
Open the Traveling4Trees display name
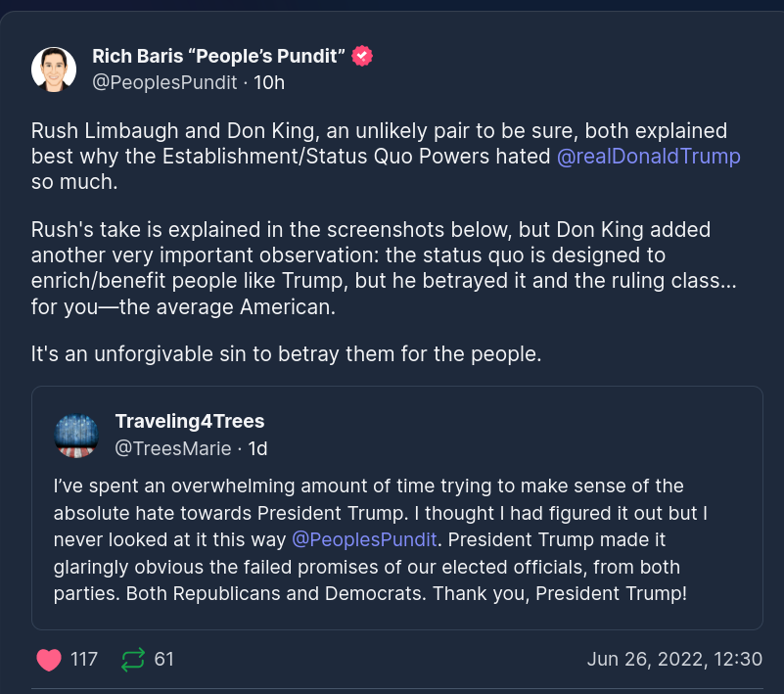click(x=190, y=421)
